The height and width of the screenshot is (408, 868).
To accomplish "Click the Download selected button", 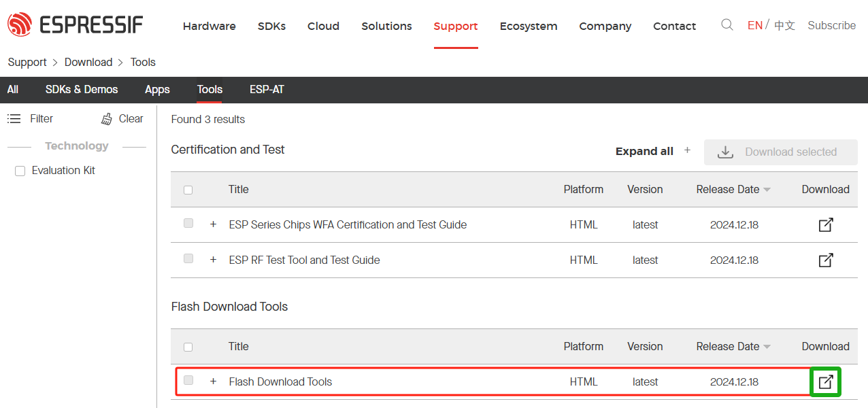I will pyautogui.click(x=780, y=152).
